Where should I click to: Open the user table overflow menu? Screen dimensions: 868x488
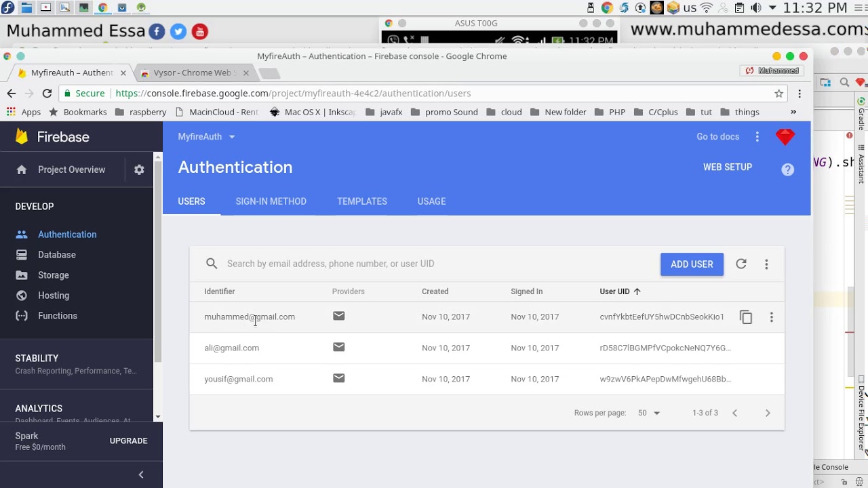point(766,264)
